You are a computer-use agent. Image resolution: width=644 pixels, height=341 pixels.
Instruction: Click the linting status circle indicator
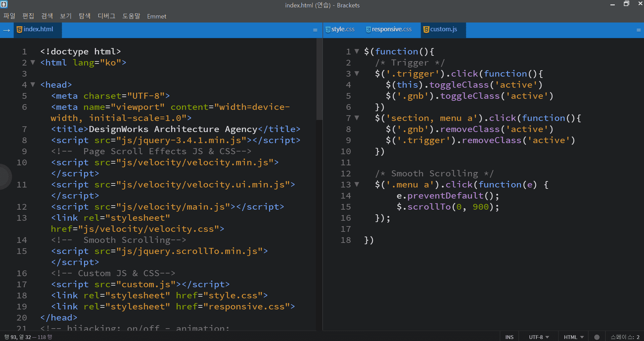coord(597,337)
